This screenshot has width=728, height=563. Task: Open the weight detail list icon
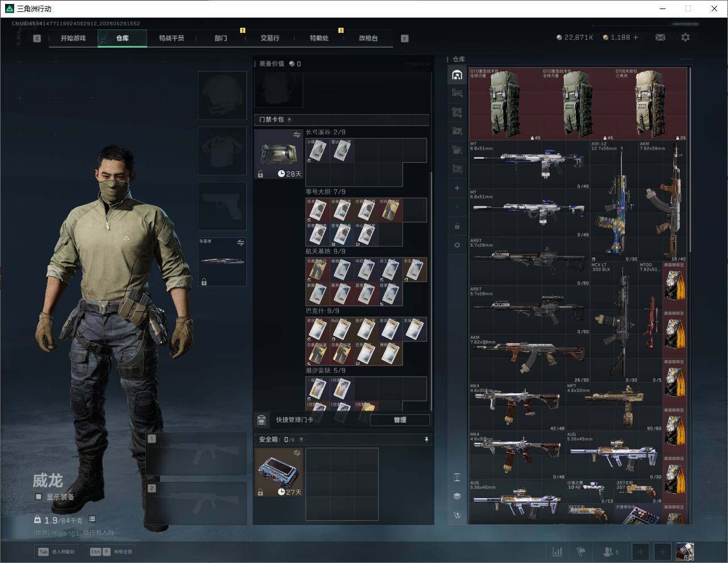point(92,519)
